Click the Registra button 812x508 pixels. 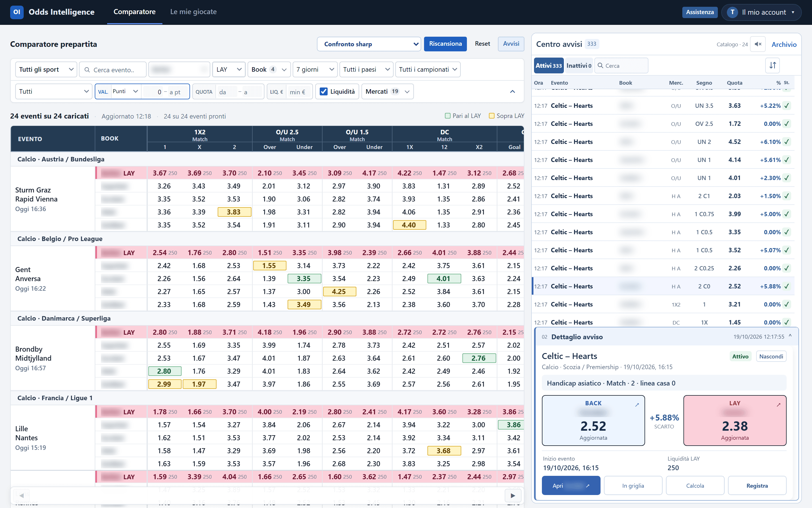757,485
